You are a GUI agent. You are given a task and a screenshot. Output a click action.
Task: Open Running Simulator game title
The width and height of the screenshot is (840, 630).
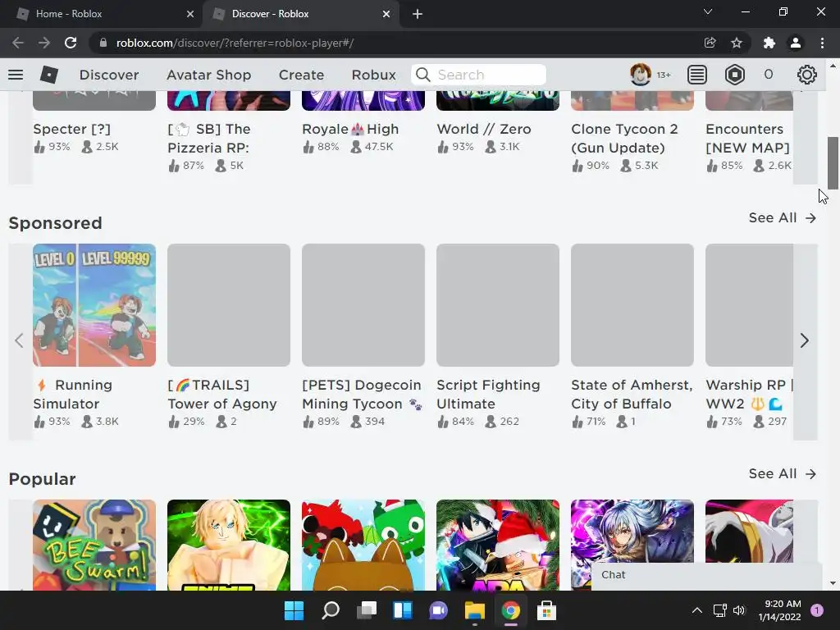coord(73,395)
